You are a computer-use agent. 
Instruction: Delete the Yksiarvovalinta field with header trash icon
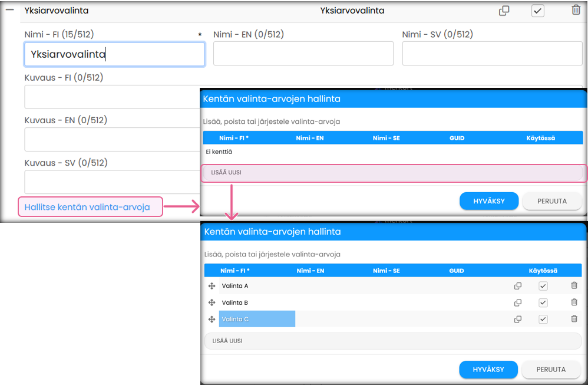pyautogui.click(x=576, y=10)
